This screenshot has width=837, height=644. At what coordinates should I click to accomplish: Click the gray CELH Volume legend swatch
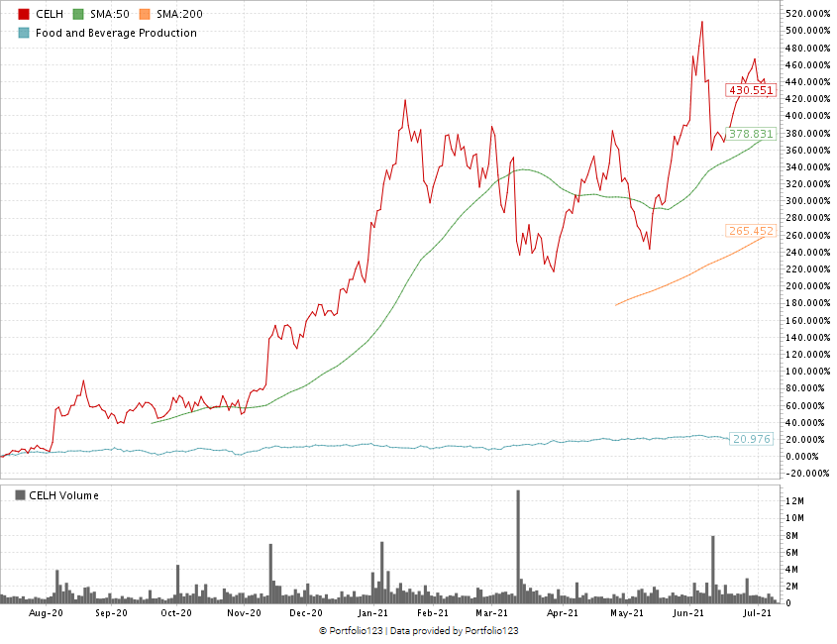[x=20, y=495]
